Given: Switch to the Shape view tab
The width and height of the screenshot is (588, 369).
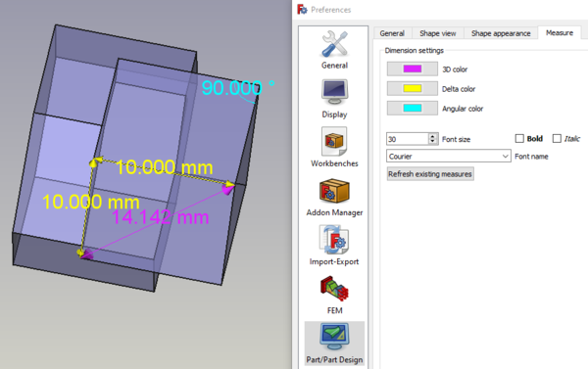Looking at the screenshot, I should pyautogui.click(x=438, y=33).
